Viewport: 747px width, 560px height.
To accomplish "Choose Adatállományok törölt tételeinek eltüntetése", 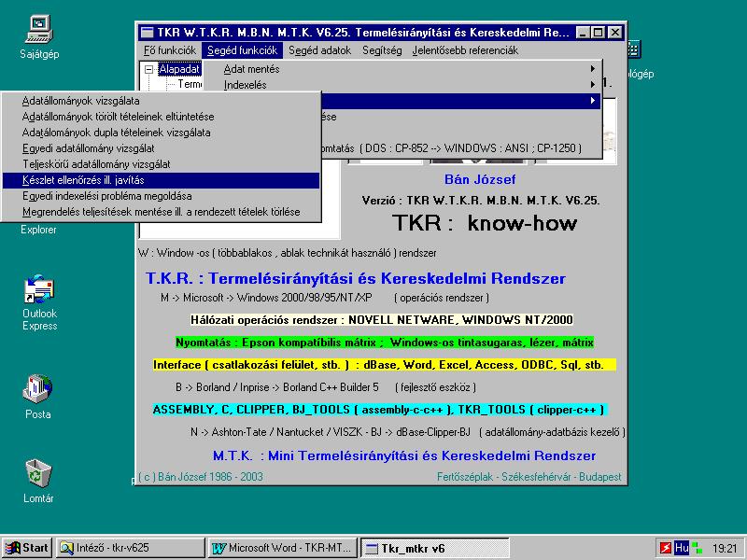I will (x=161, y=117).
